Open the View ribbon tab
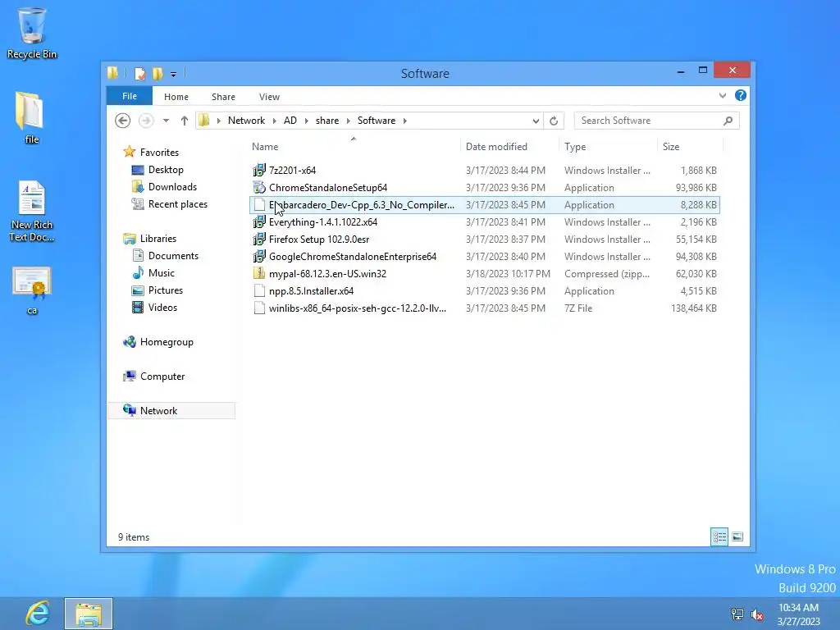 pos(269,97)
